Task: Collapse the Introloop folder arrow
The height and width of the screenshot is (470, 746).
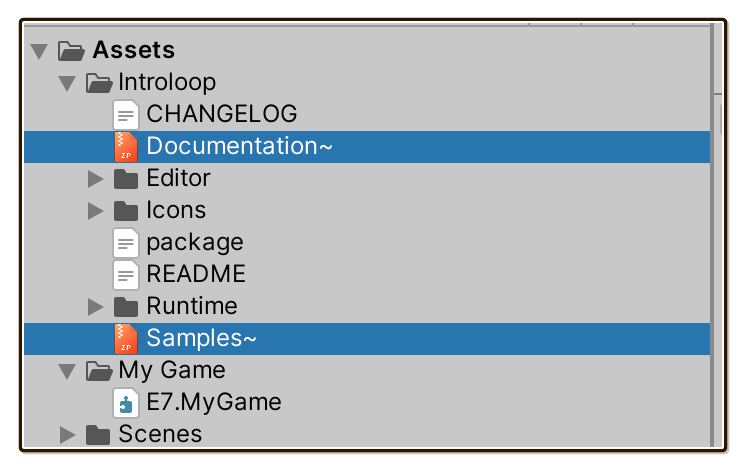Action: pyautogui.click(x=67, y=84)
